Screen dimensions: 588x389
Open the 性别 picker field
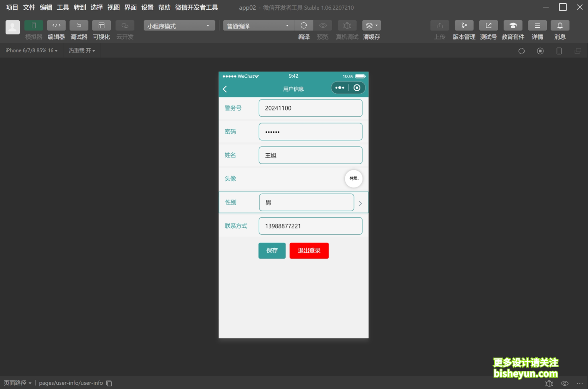tap(307, 202)
